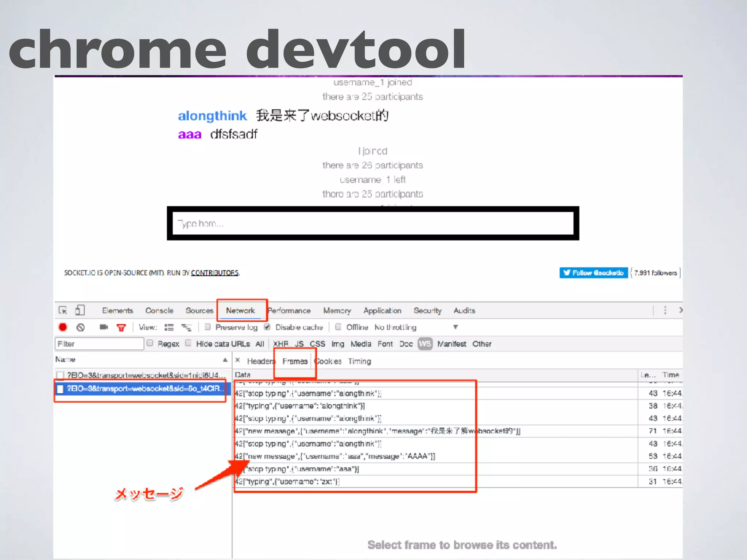
Task: Stop recording network log with red button
Action: [x=63, y=327]
